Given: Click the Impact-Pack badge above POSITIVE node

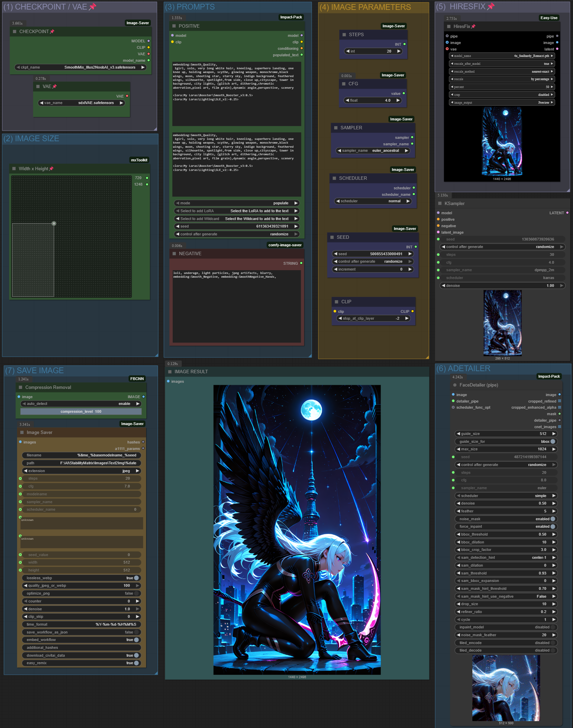Looking at the screenshot, I should point(291,17).
